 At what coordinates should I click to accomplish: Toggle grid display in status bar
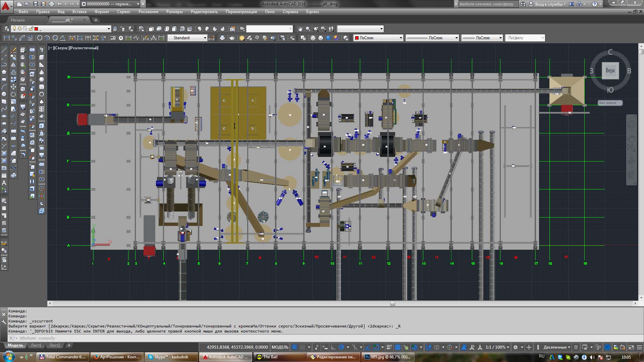294,347
